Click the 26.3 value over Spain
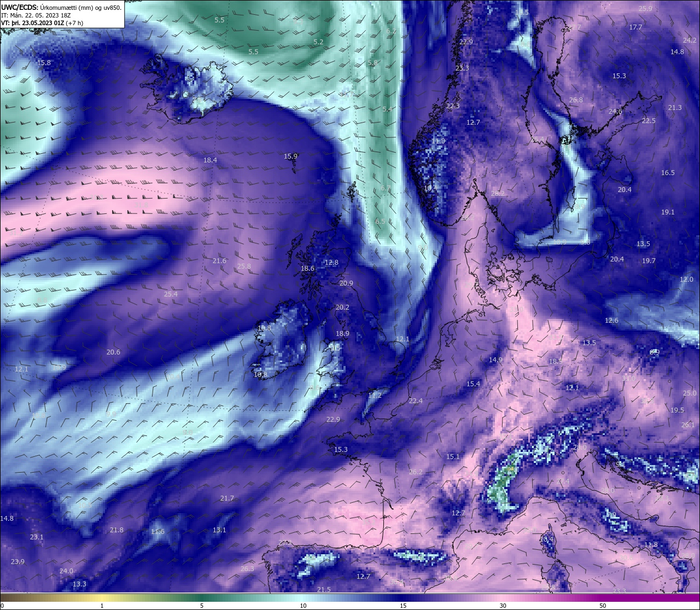Viewport: 700px width, 610px height. coord(247,569)
